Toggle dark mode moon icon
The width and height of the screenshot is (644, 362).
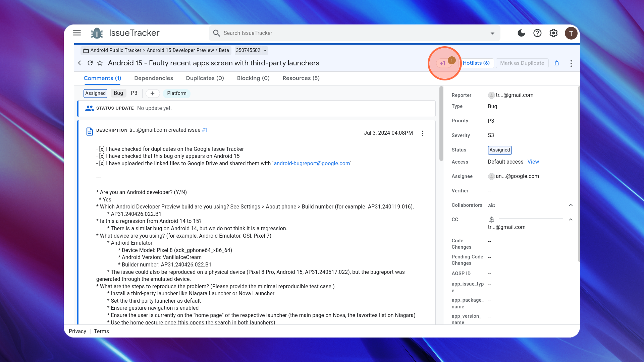[521, 33]
